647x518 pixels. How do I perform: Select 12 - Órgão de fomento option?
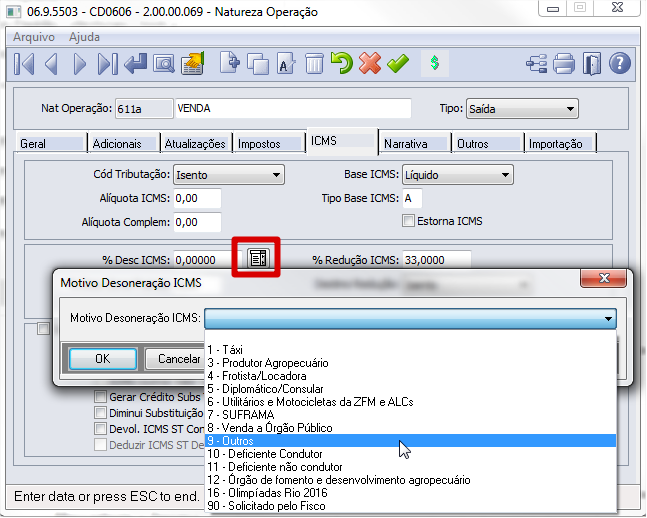pyautogui.click(x=410, y=480)
